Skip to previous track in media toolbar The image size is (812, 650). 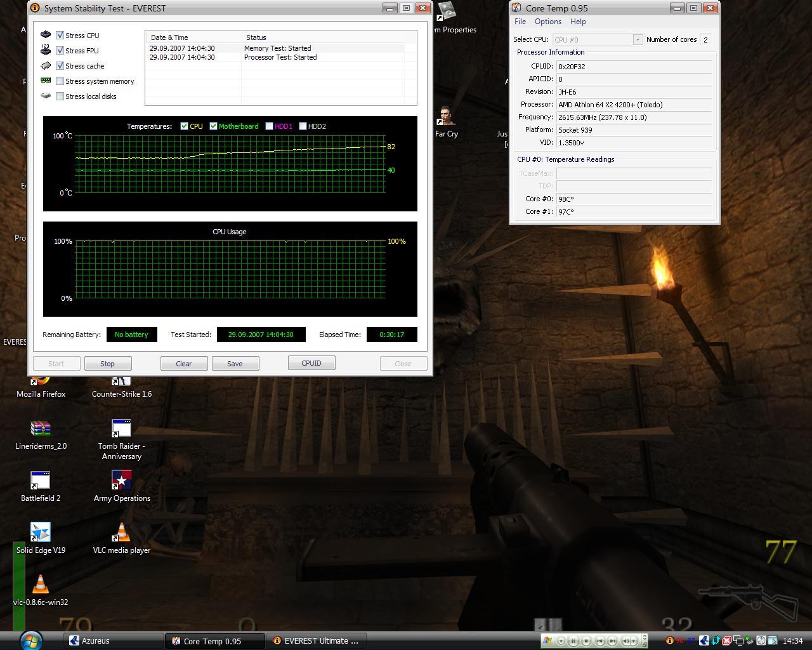click(599, 641)
